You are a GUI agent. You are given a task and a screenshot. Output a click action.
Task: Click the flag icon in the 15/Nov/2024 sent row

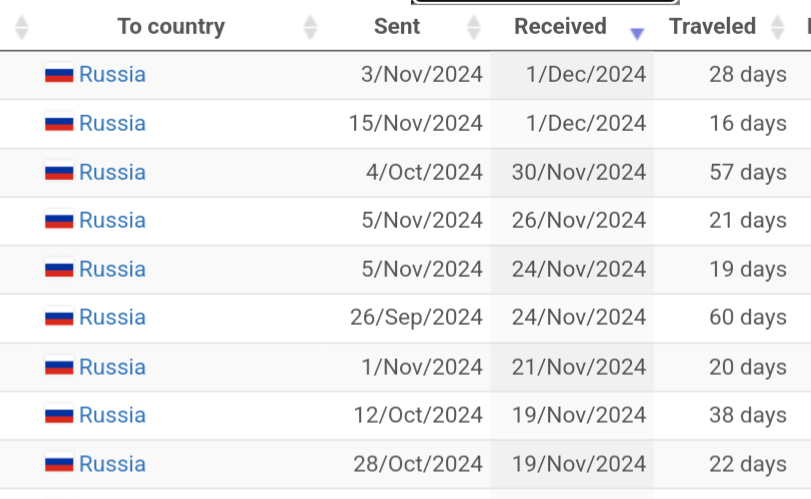point(59,124)
